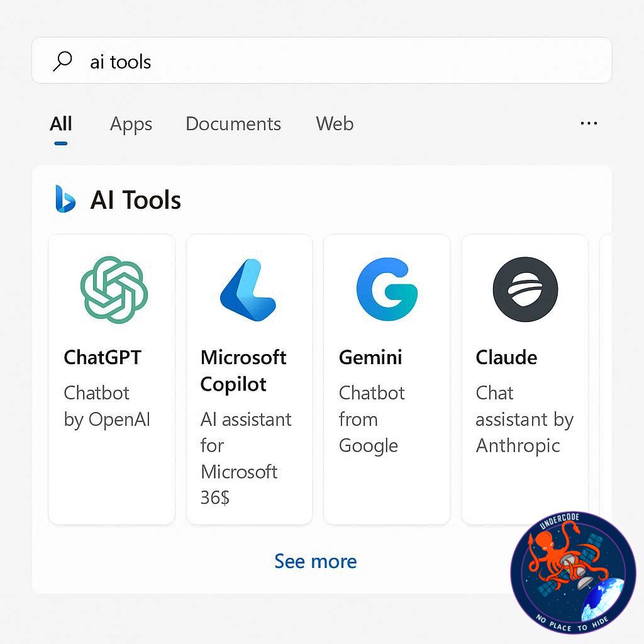This screenshot has height=644, width=644.
Task: Click "AI assistant for Microsoft 36$" description
Action: click(x=246, y=458)
